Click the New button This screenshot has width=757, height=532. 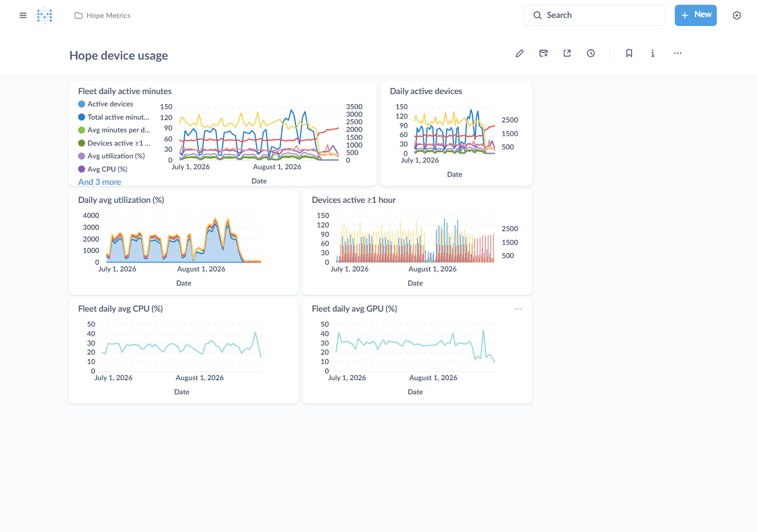click(x=695, y=16)
